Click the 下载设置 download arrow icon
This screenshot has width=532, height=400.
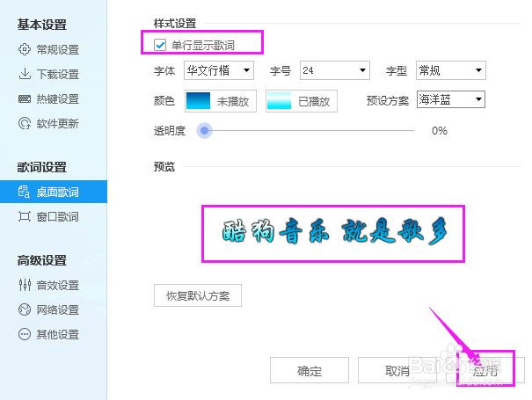(25, 75)
